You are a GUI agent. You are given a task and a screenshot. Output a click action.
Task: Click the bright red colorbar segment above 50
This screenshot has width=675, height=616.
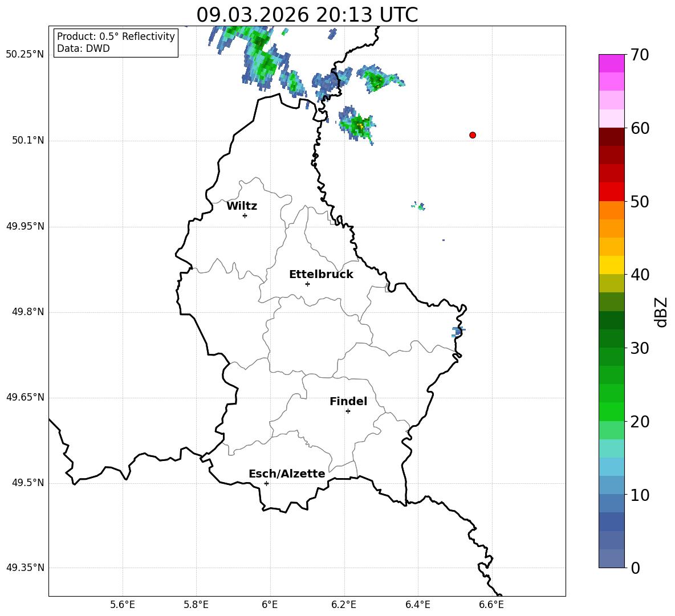[x=611, y=192]
